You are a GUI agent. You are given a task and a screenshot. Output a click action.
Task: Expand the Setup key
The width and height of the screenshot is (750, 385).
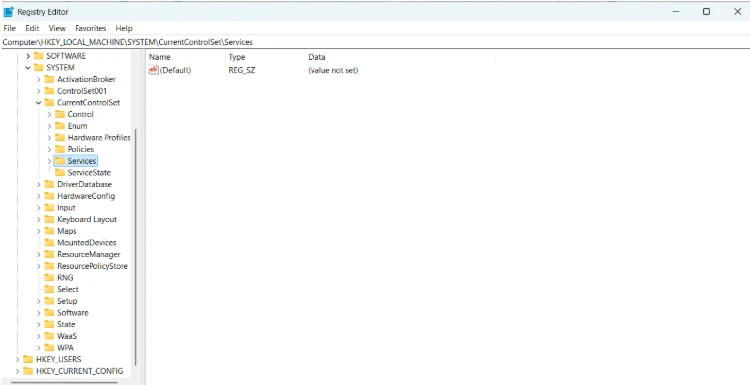coord(39,301)
